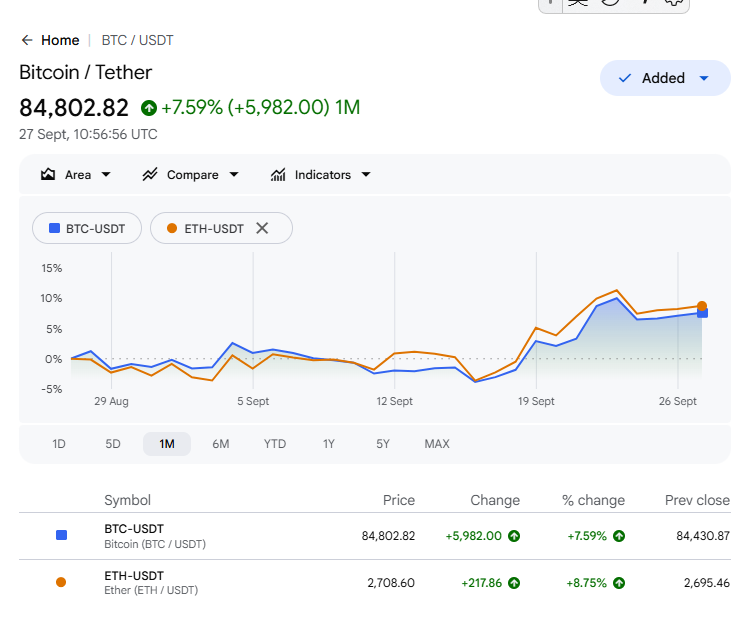Select the BTC-USDT legend chip
751x631 pixels.
click(87, 228)
